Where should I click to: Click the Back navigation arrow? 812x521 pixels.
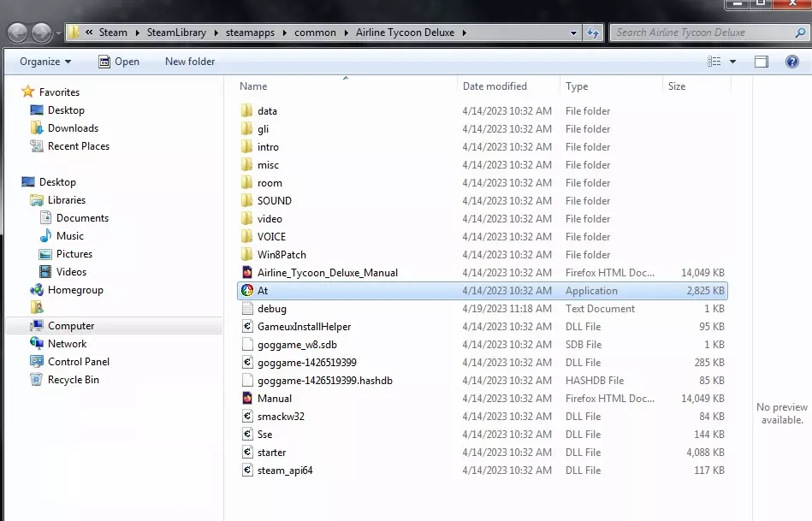[18, 33]
